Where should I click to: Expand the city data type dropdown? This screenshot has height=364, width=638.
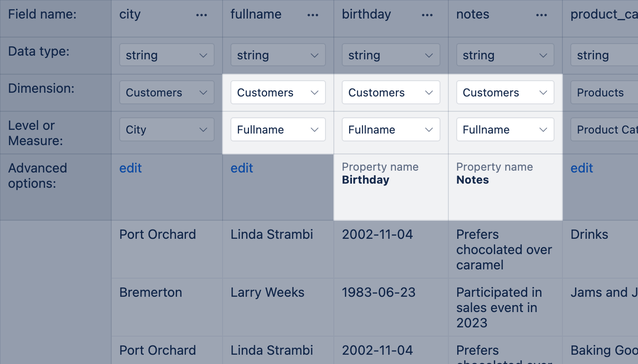click(167, 55)
